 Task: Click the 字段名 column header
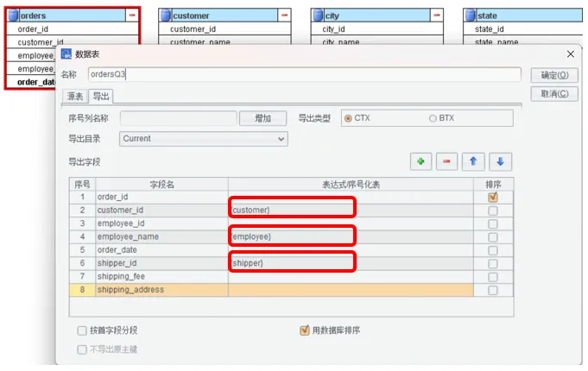pyautogui.click(x=161, y=185)
